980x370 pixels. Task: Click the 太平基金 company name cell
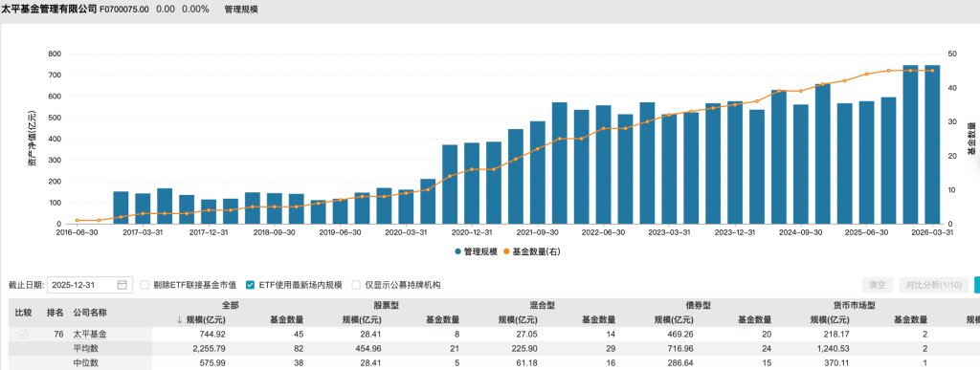(x=90, y=334)
